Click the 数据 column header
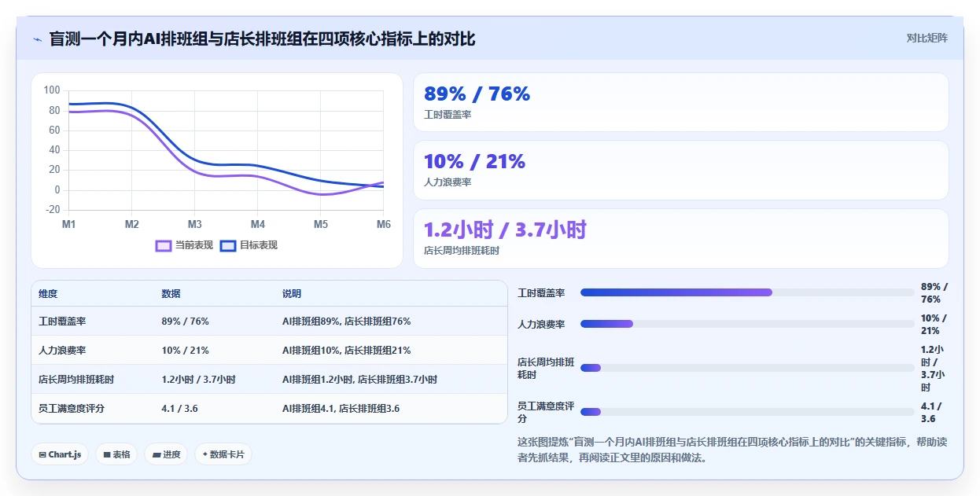 [171, 294]
